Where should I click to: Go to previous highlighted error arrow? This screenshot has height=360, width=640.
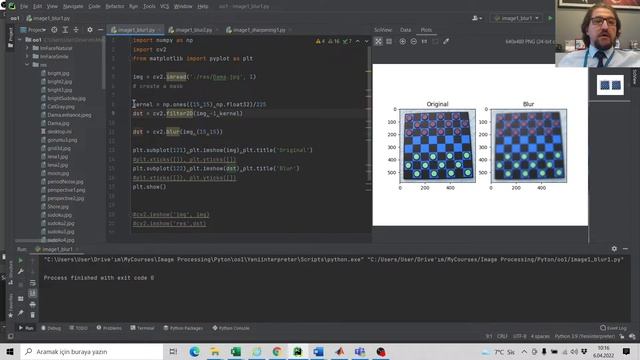coord(358,41)
